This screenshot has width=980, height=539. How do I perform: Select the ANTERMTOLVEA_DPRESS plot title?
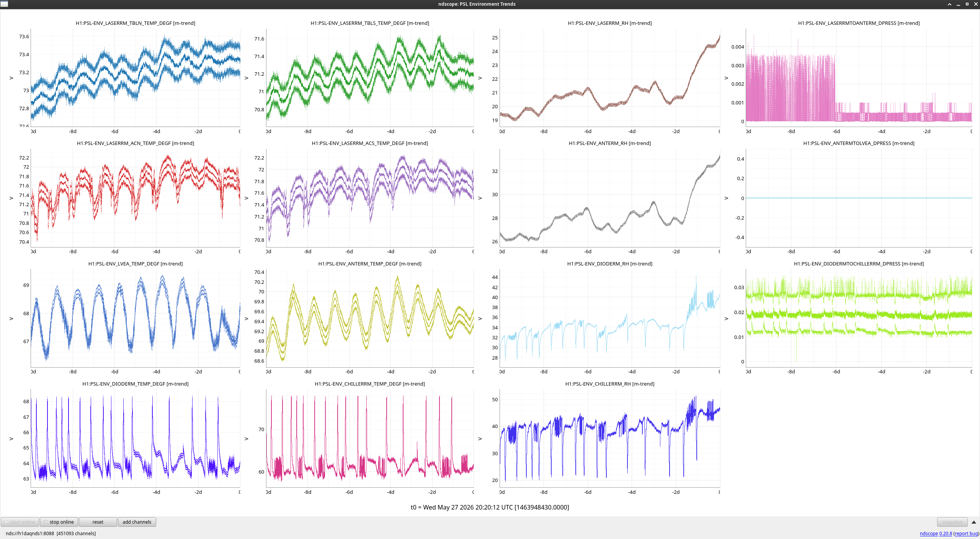859,143
